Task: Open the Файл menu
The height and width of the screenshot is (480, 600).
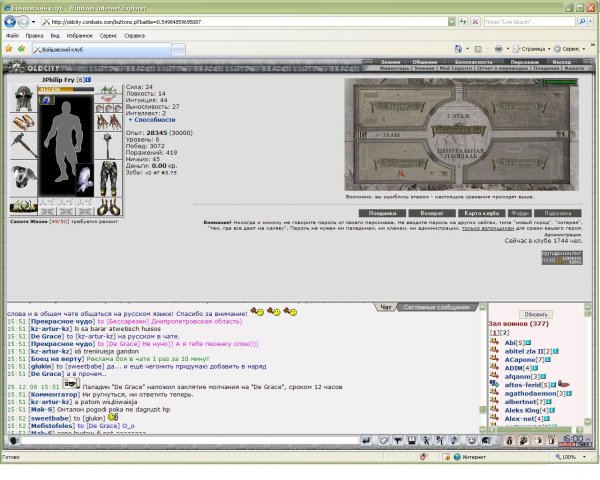Action: click(12, 36)
